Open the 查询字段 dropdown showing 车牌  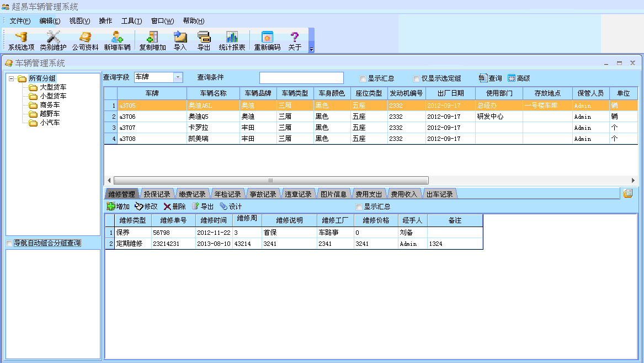(178, 78)
